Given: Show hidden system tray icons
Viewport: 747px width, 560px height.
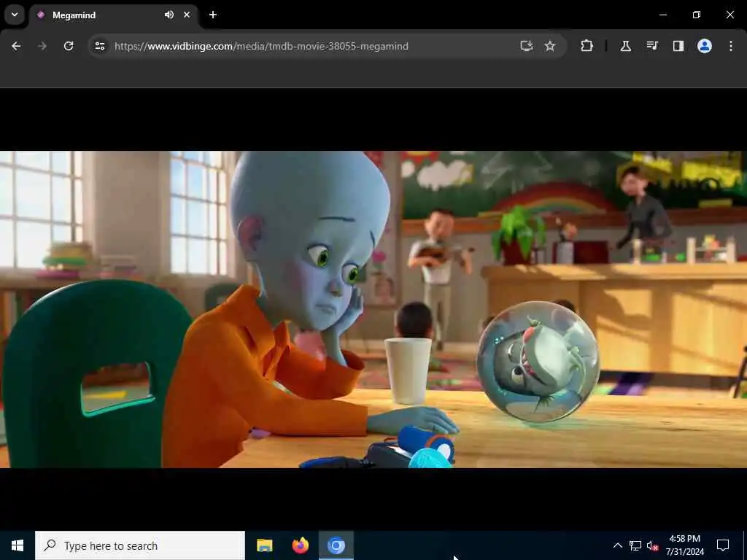Looking at the screenshot, I should coord(617,545).
